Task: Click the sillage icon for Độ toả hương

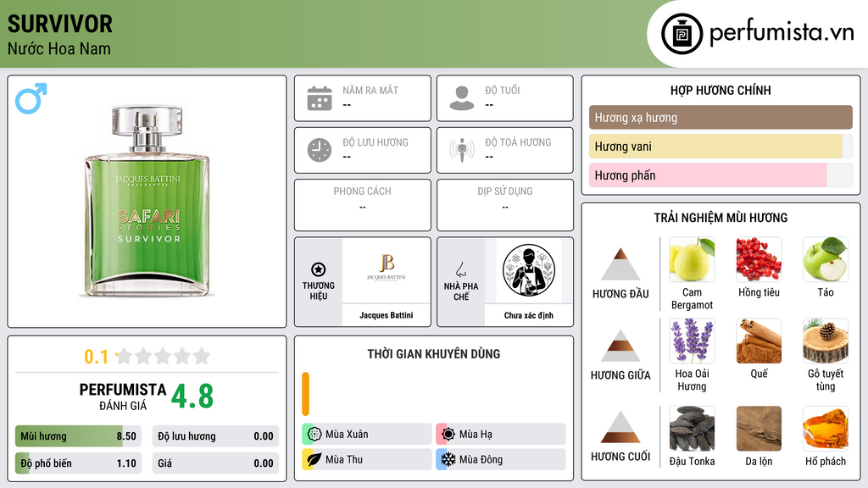Action: (x=462, y=150)
